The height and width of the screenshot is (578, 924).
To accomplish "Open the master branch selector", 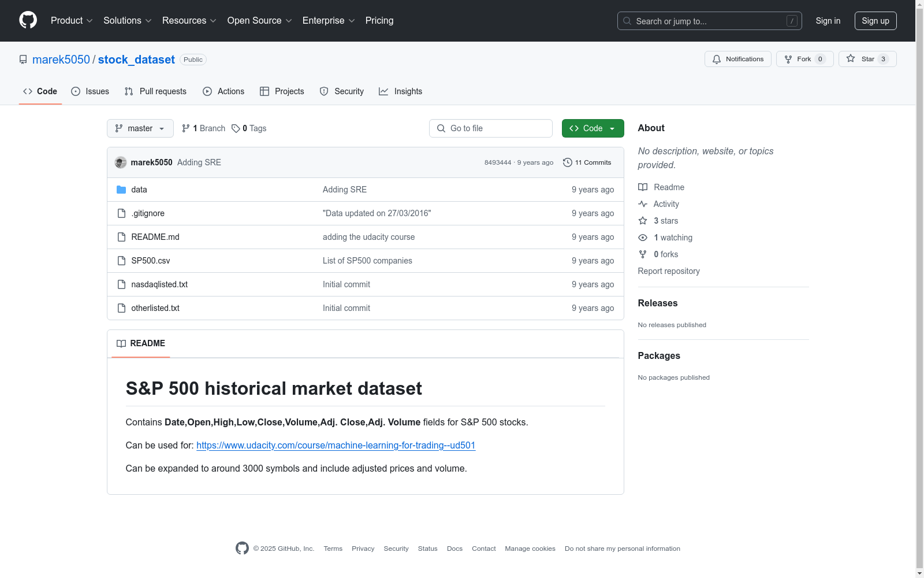I will point(140,128).
